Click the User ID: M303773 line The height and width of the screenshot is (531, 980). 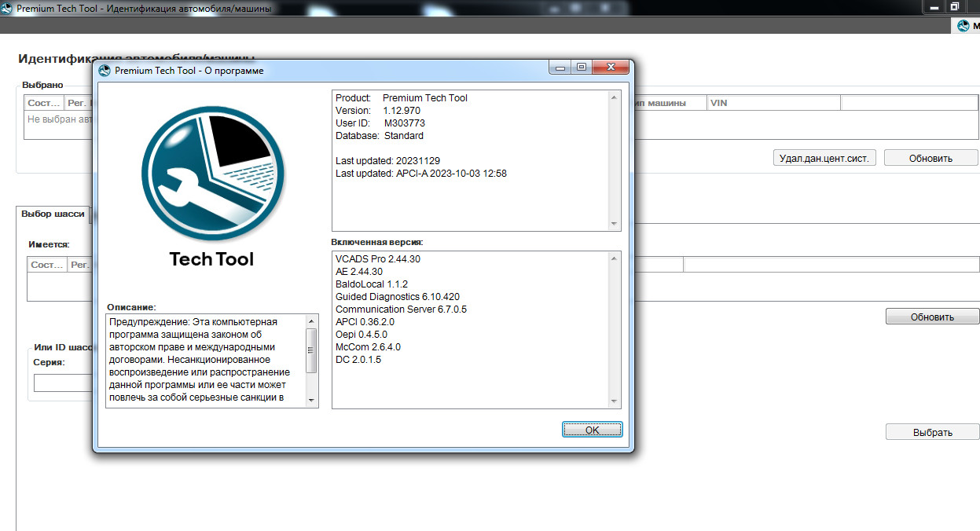pos(380,123)
